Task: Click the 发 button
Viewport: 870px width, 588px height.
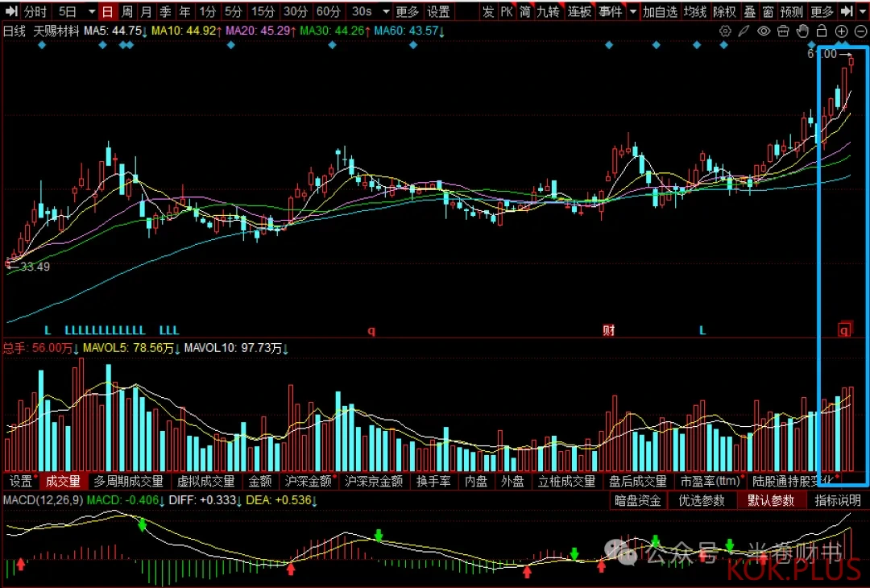Action: click(x=488, y=11)
